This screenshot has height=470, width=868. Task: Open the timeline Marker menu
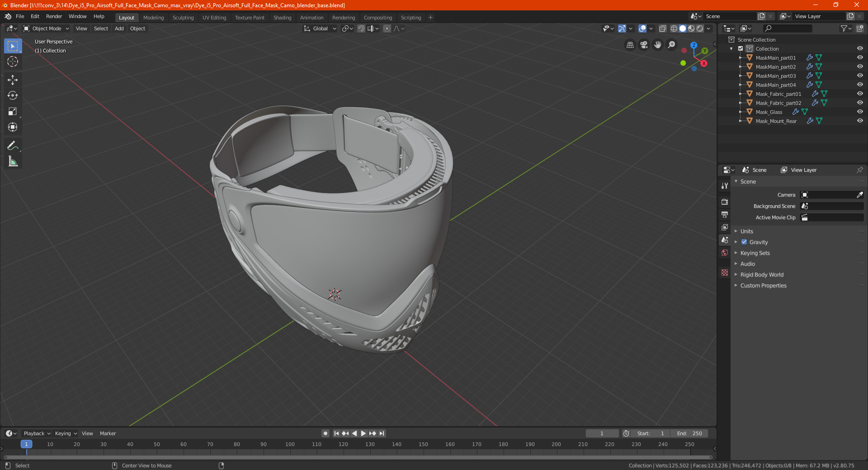(108, 433)
